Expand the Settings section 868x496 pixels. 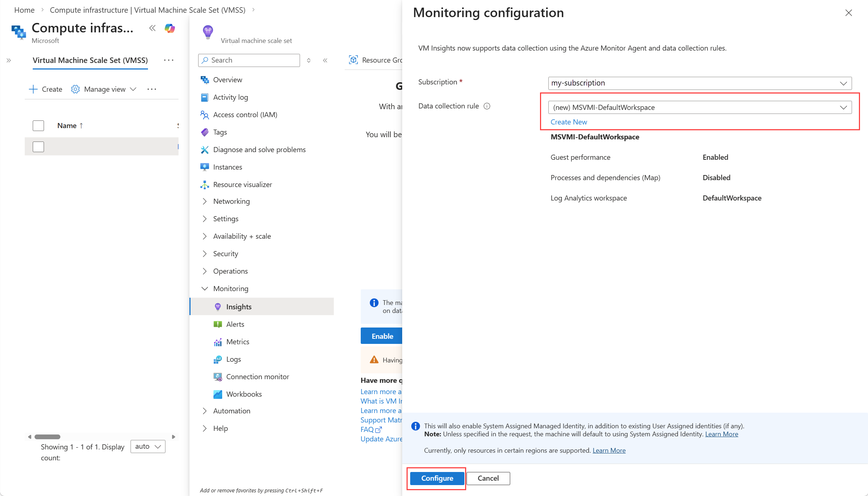click(205, 219)
